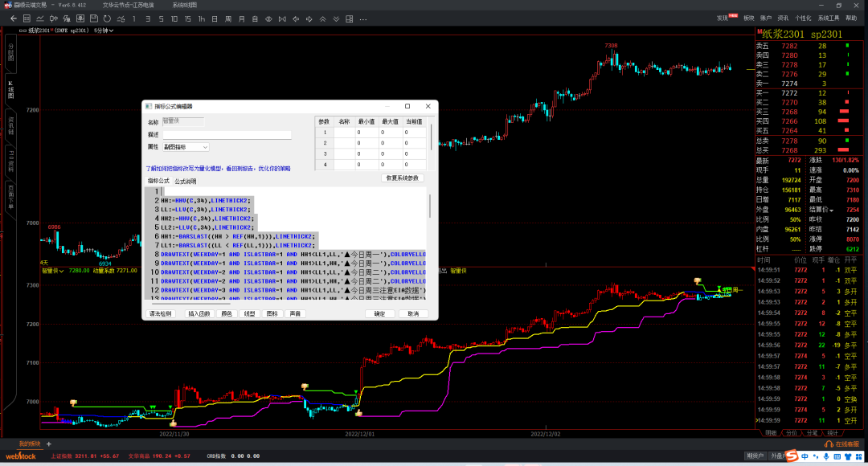Click the 描述 input field in formula editor
Viewport: 868px width, 466px height.
pos(227,134)
